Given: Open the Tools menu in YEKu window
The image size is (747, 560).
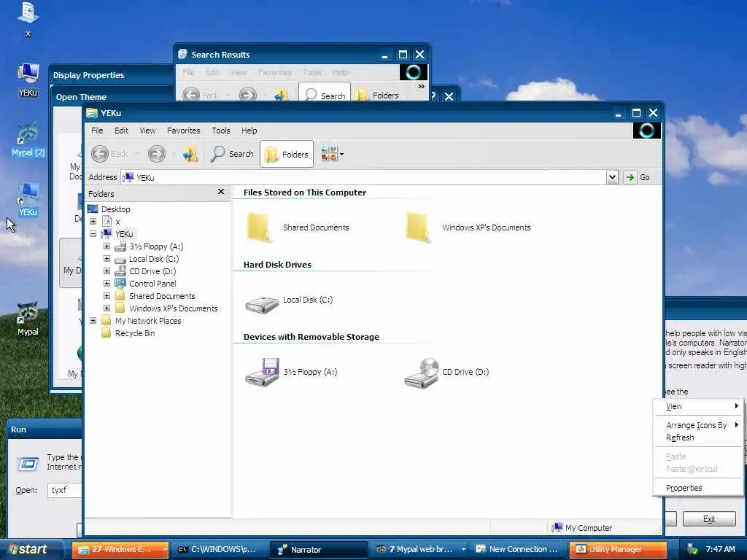Looking at the screenshot, I should (x=220, y=131).
